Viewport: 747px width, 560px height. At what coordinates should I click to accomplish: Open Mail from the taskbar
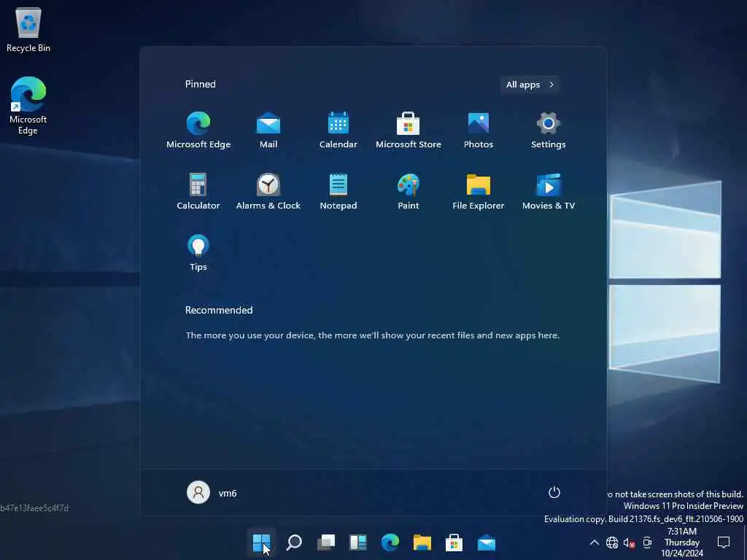(487, 542)
